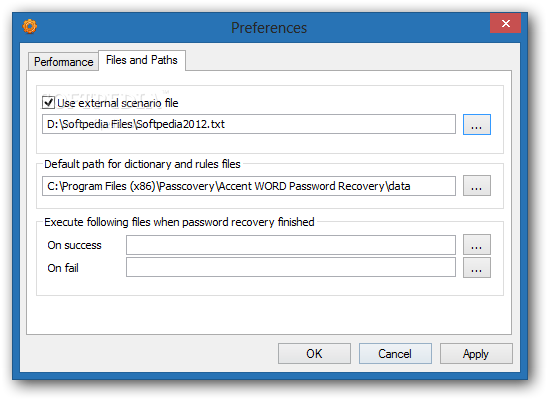Toggle Use external scenario file checkbox

(x=48, y=103)
